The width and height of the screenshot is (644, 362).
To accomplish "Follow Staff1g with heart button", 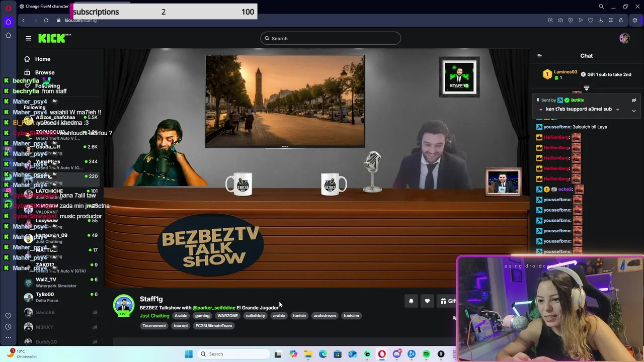I will (427, 301).
